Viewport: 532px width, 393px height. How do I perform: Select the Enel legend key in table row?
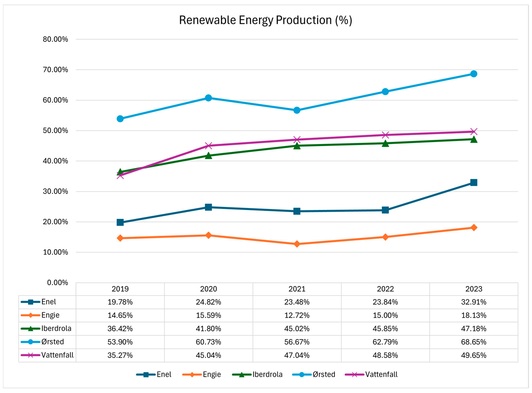31,302
